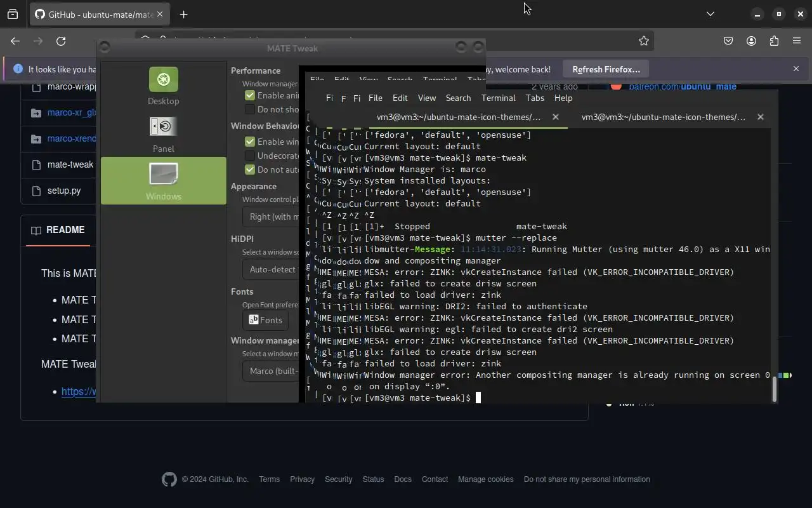
Task: Click the Fonts button in MATE Tweak
Action: coord(265,320)
